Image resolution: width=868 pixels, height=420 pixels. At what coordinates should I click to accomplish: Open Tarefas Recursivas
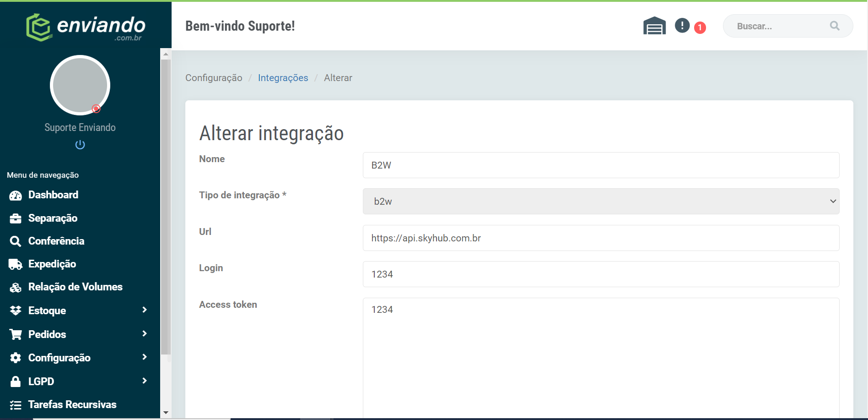click(72, 404)
